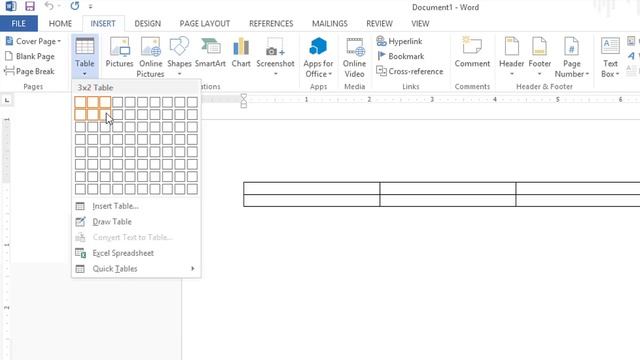Switch to the HOME tab

(x=60, y=24)
